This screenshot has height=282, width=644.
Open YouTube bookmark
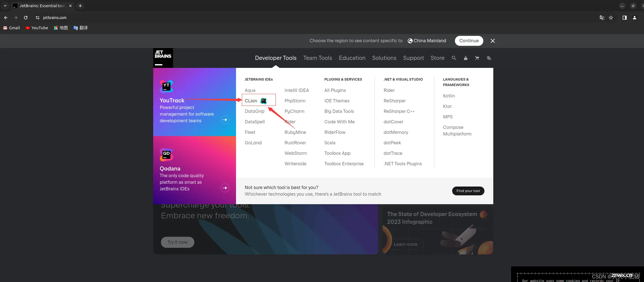pyautogui.click(x=37, y=28)
